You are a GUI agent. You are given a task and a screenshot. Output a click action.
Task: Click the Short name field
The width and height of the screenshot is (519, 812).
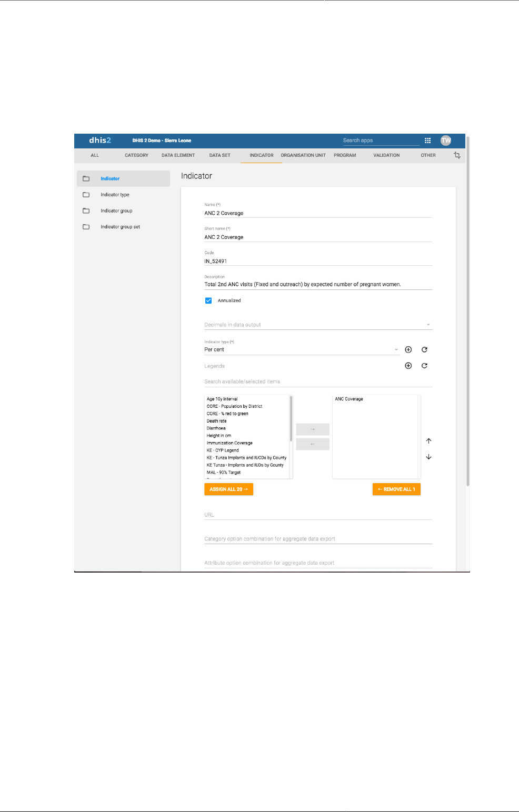(x=318, y=237)
